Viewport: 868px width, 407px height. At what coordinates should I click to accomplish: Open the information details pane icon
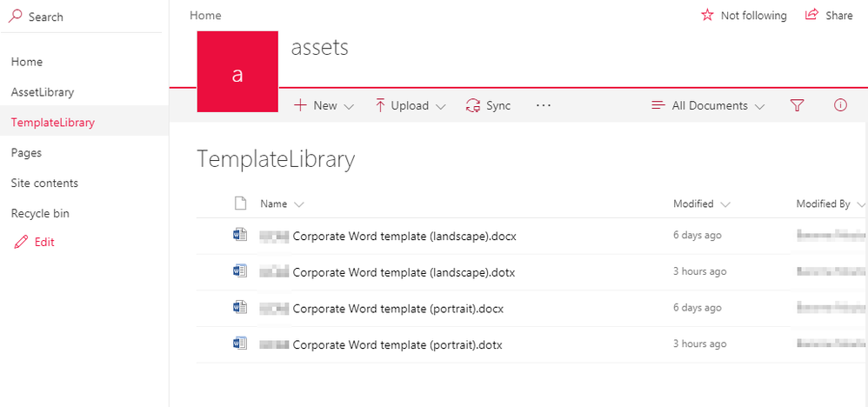(x=840, y=105)
